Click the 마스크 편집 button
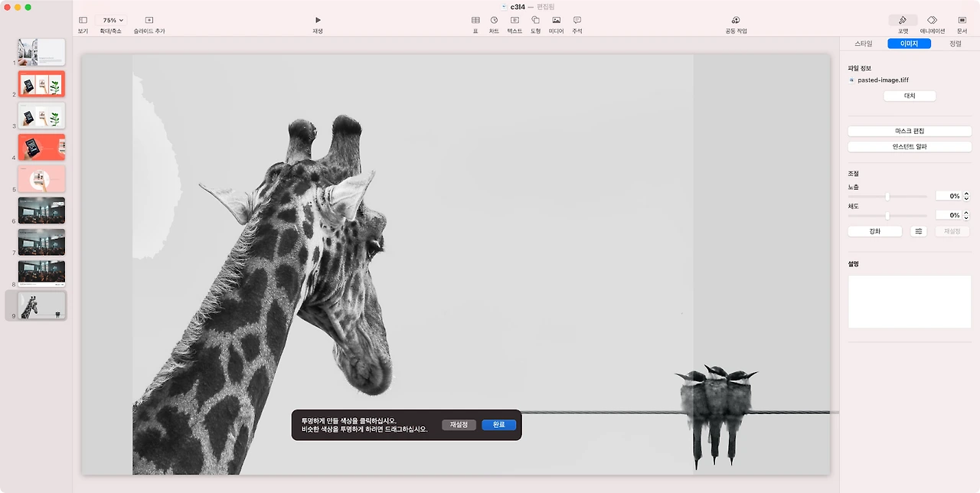Image resolution: width=980 pixels, height=493 pixels. point(910,131)
